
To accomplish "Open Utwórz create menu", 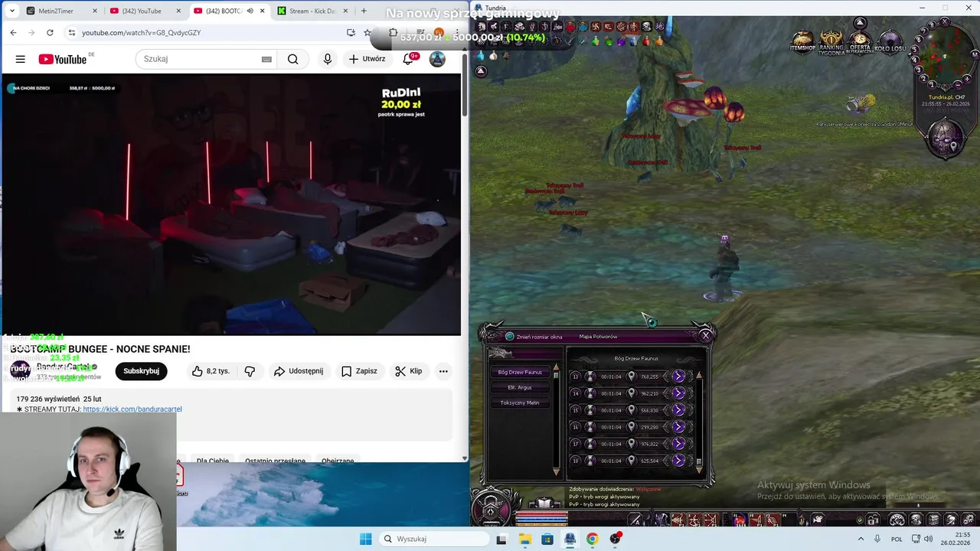I will click(x=367, y=59).
